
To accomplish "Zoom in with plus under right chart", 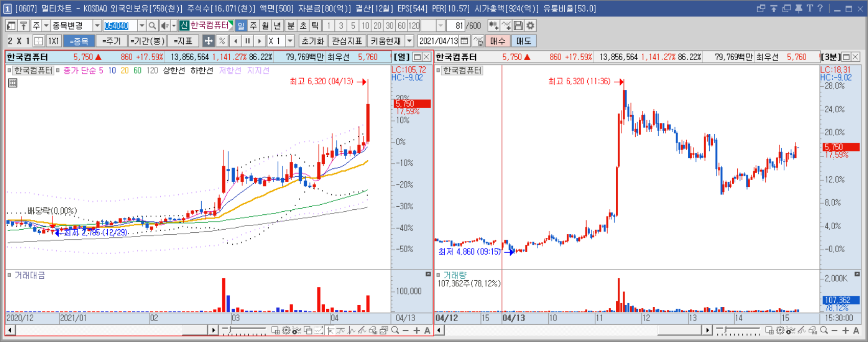I will 846,330.
